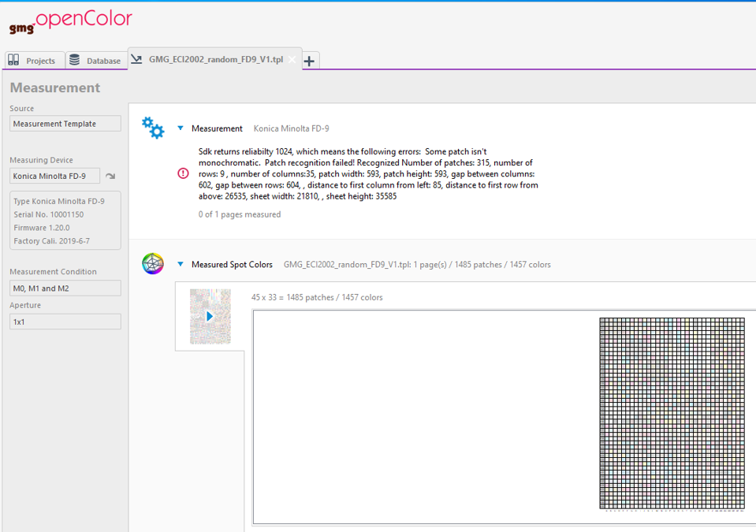
Task: Select the GMG_ECI2002_random_FD9_V1.tpl tab
Action: pos(215,59)
